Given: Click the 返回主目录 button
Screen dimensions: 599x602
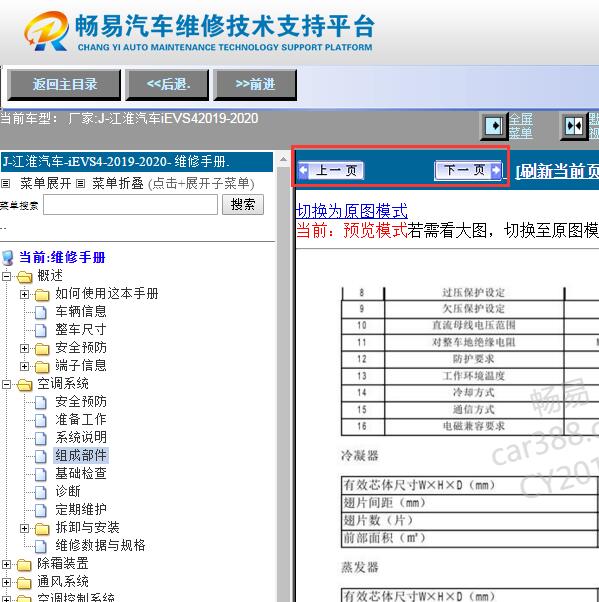Looking at the screenshot, I should pyautogui.click(x=64, y=85).
